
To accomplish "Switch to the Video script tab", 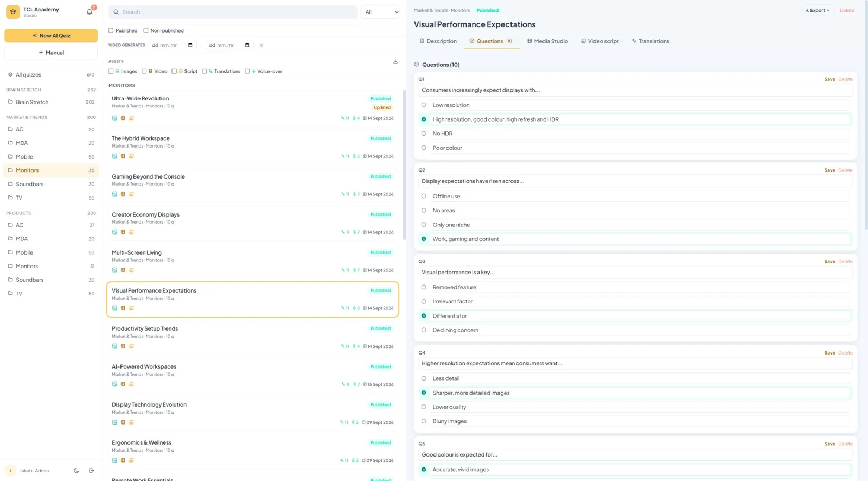I will (600, 41).
